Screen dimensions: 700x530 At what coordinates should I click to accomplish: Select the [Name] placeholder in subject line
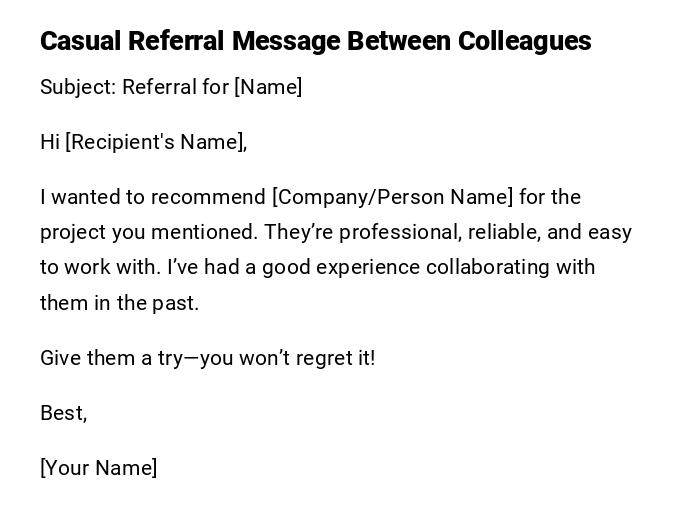point(268,87)
